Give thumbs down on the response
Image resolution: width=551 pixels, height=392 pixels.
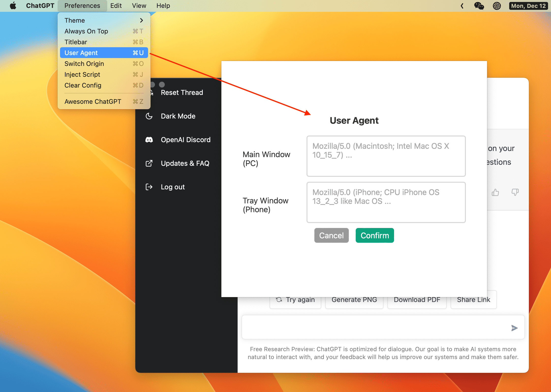coord(515,193)
